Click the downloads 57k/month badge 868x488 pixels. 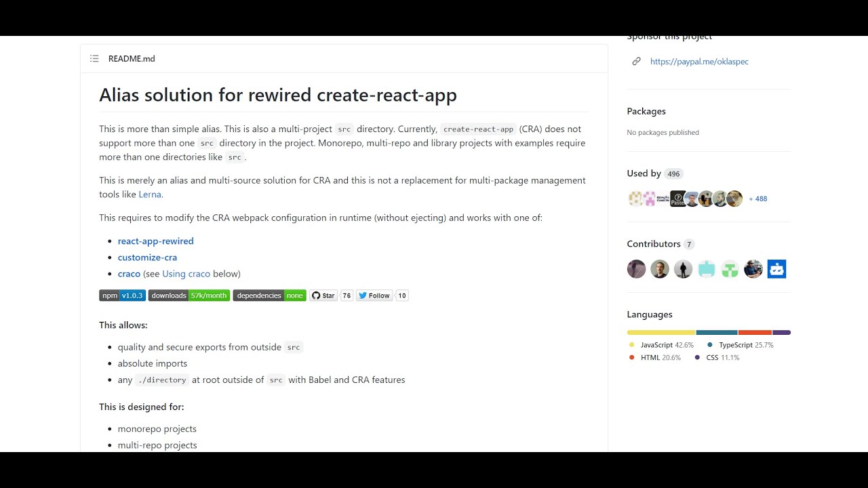[x=189, y=296]
